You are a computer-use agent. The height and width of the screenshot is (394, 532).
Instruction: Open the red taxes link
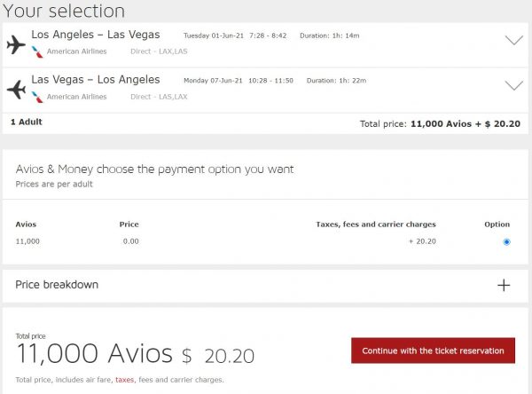124,379
